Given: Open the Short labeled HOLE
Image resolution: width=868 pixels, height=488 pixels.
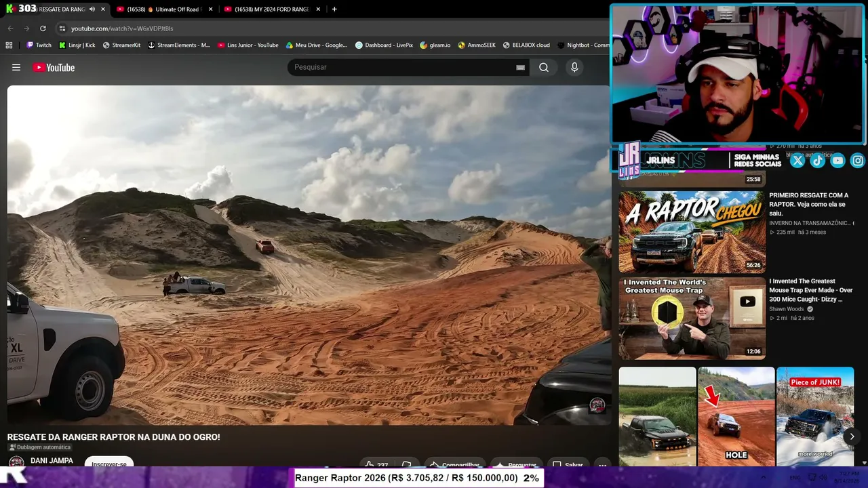Looking at the screenshot, I should pos(736,416).
